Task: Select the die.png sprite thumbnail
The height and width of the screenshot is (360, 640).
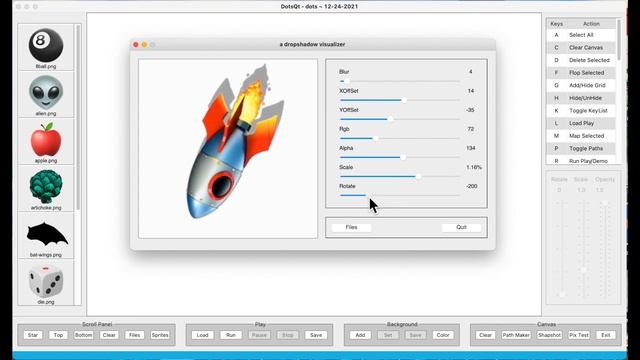Action: tap(46, 282)
